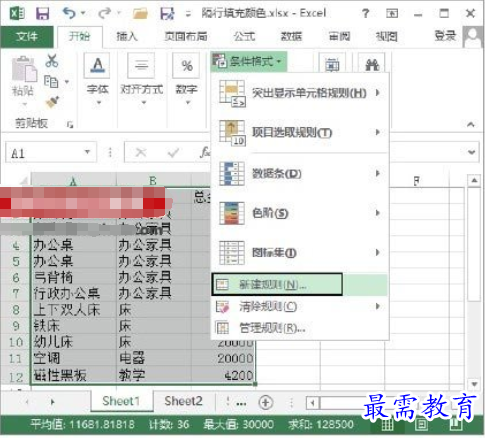Click the Save As quick access icon
Viewport: 485px width, 438px height.
tap(167, 13)
